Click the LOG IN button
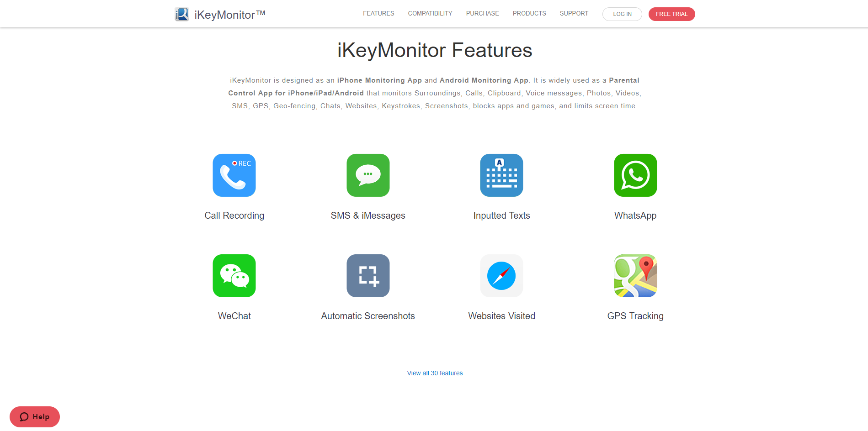This screenshot has width=868, height=431. click(622, 14)
